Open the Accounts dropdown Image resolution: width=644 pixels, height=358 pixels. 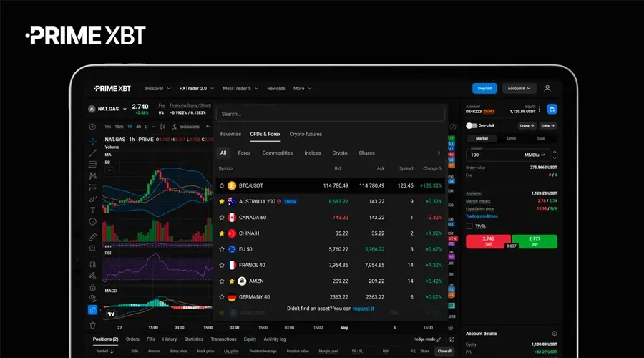[x=519, y=88]
